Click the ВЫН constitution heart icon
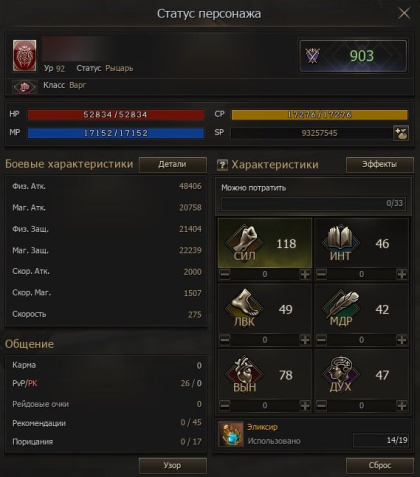Viewport: 420px width, 477px height. tap(245, 372)
